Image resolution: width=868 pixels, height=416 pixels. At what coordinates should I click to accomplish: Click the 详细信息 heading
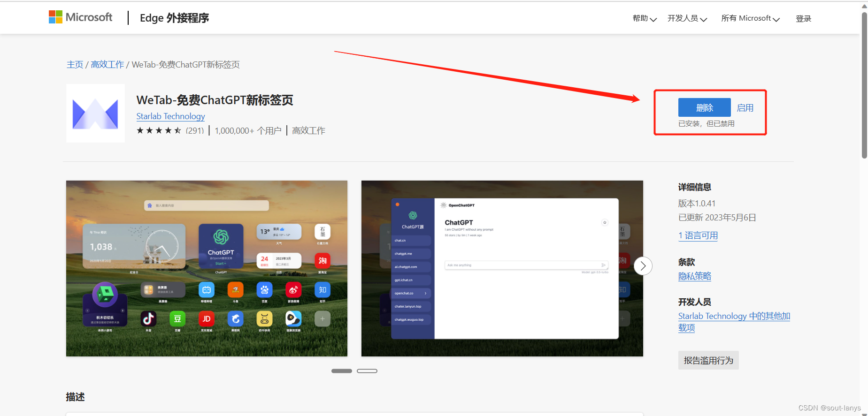click(695, 187)
